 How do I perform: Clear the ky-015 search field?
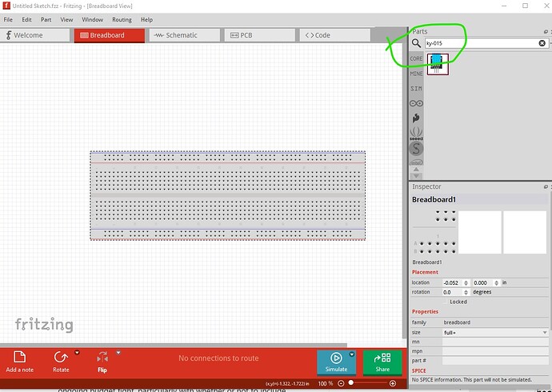point(542,43)
